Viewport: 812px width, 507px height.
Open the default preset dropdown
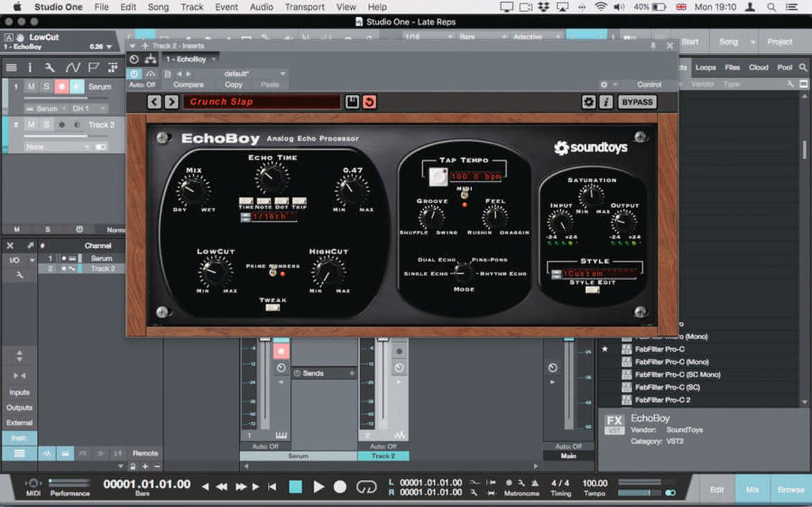pyautogui.click(x=253, y=74)
